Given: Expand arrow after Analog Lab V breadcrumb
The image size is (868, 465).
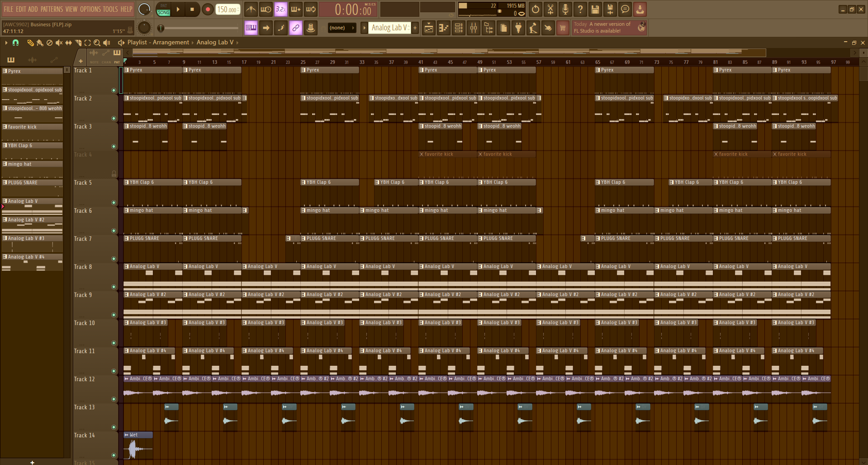Looking at the screenshot, I should 237,43.
